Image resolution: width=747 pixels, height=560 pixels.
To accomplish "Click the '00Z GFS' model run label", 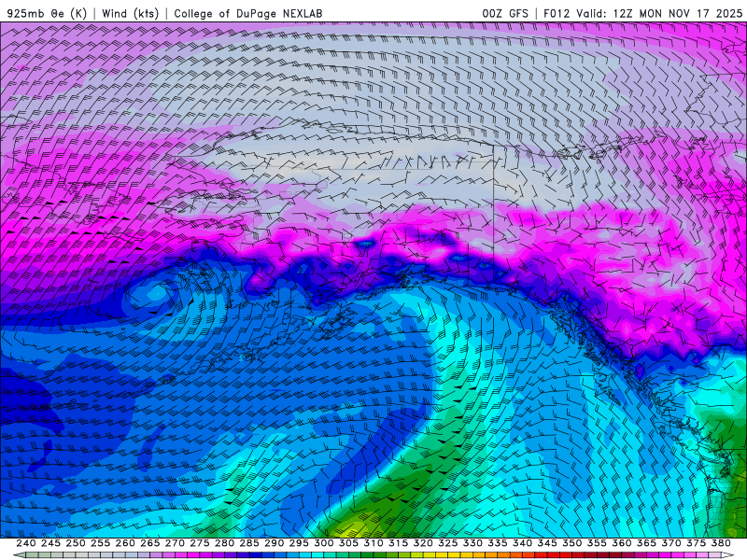I will [x=505, y=13].
